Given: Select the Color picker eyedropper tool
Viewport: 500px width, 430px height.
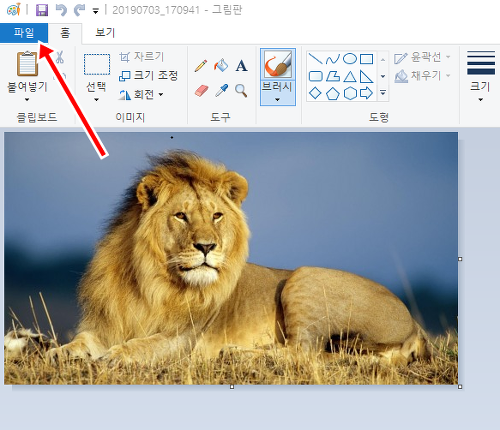Looking at the screenshot, I should 221,90.
